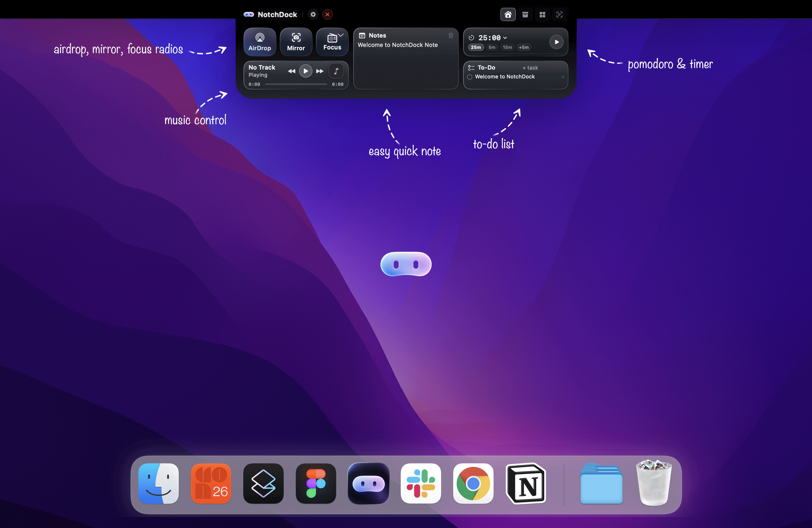Open the screen capture tab icon
The height and width of the screenshot is (528, 812).
tap(559, 14)
